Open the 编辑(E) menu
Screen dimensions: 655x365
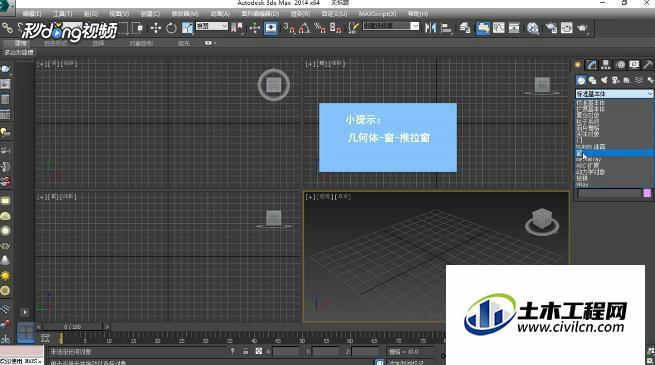click(32, 14)
